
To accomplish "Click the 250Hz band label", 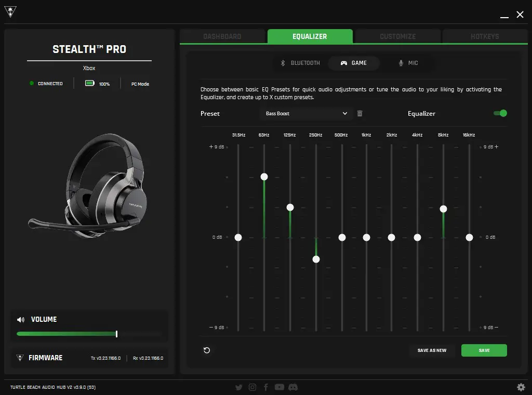I will coord(315,135).
